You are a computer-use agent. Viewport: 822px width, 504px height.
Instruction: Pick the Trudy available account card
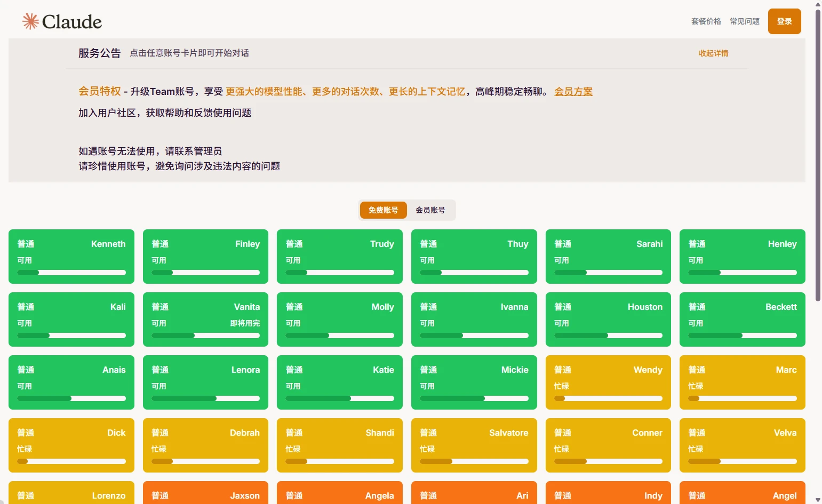[339, 256]
